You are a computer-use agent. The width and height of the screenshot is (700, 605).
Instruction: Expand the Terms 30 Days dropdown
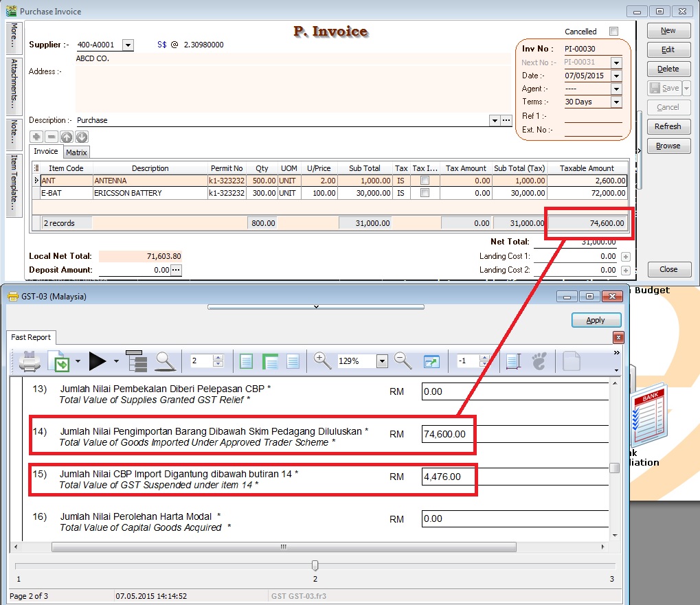point(616,102)
